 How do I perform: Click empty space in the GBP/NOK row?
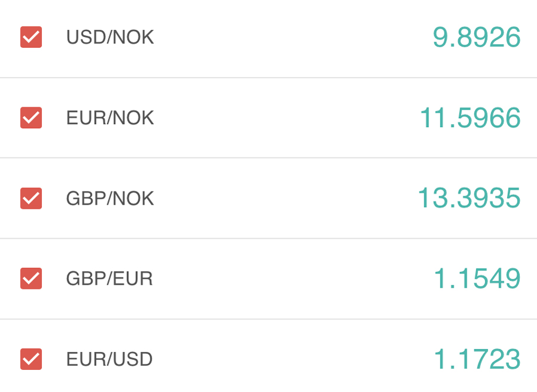click(286, 199)
